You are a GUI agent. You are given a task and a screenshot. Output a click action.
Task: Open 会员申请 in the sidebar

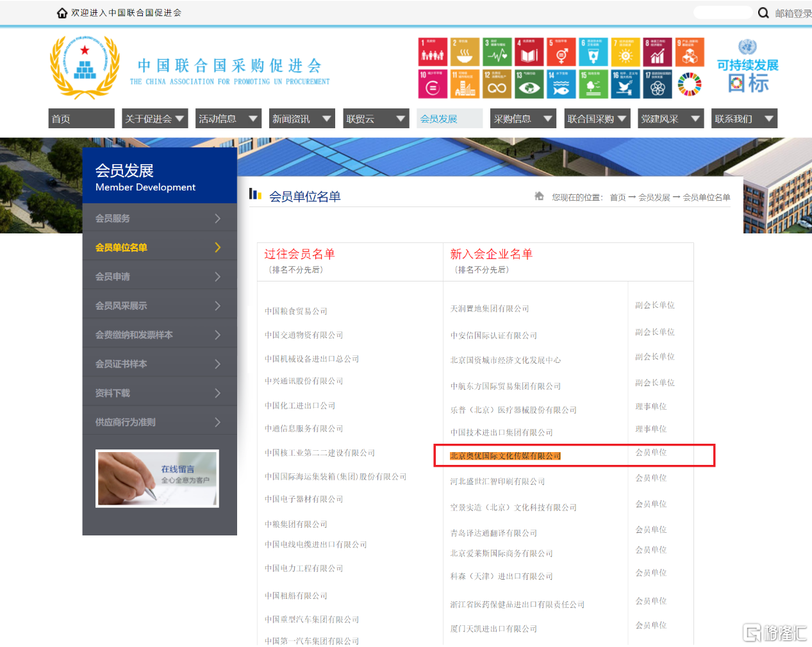tap(160, 276)
